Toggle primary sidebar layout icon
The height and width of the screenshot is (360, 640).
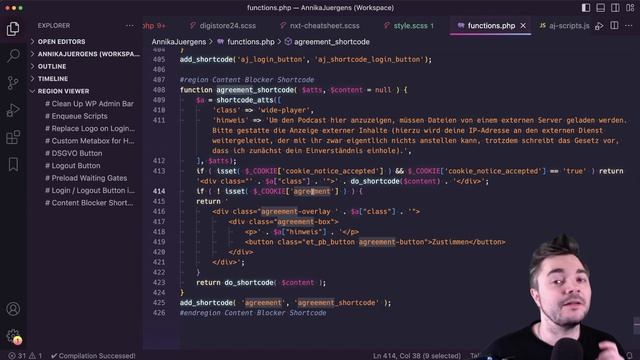[586, 8]
